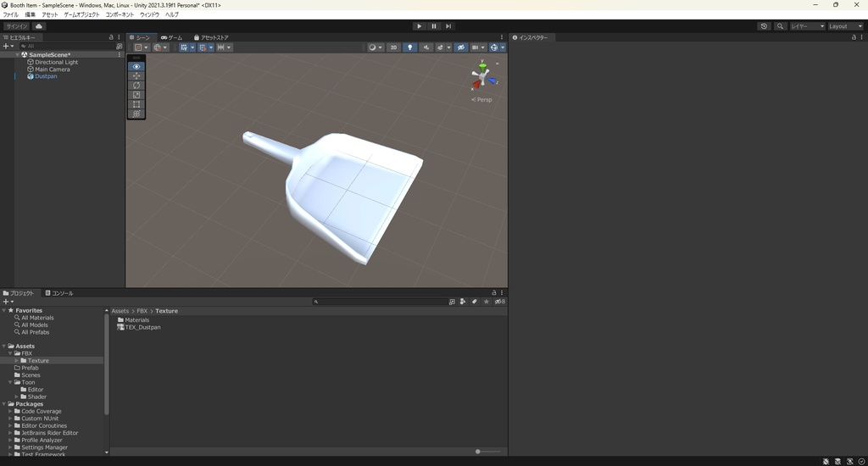Image resolution: width=868 pixels, height=466 pixels.
Task: Click the cloud services icon in top toolbar
Action: pyautogui.click(x=39, y=26)
